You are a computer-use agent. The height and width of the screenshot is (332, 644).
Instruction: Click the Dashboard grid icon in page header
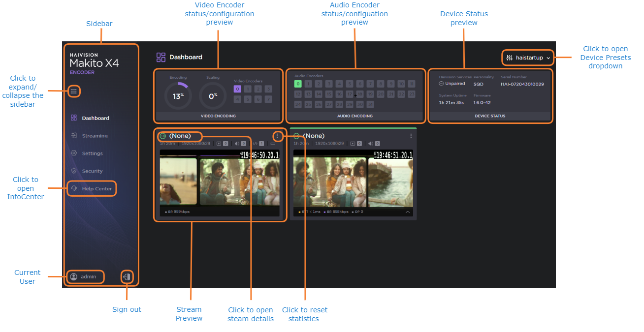(x=160, y=57)
